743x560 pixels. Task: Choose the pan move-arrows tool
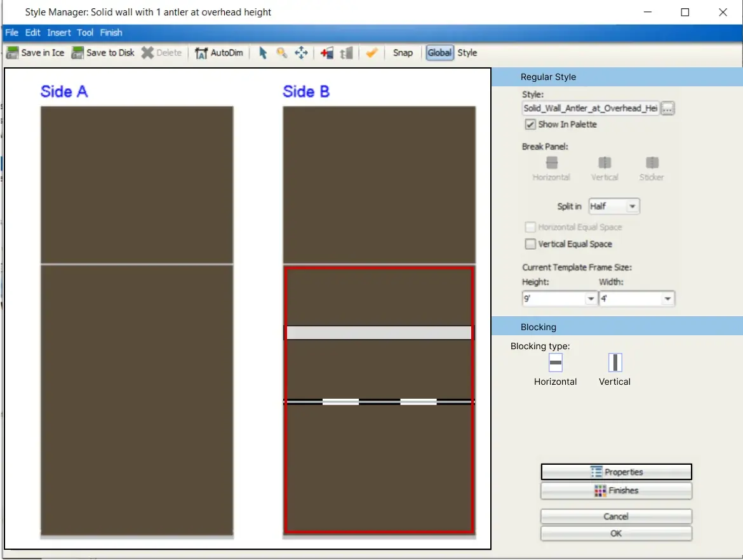[301, 53]
